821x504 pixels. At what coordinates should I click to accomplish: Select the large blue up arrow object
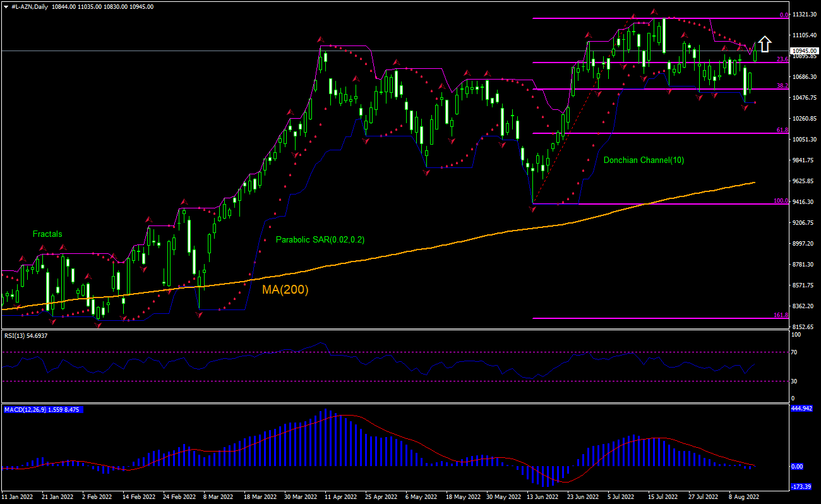[765, 43]
